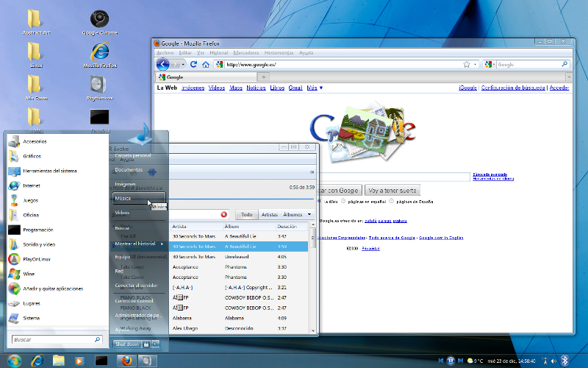This screenshot has width=588, height=368.
Task: Click the volume speaker in the tray
Action: pyautogui.click(x=553, y=361)
